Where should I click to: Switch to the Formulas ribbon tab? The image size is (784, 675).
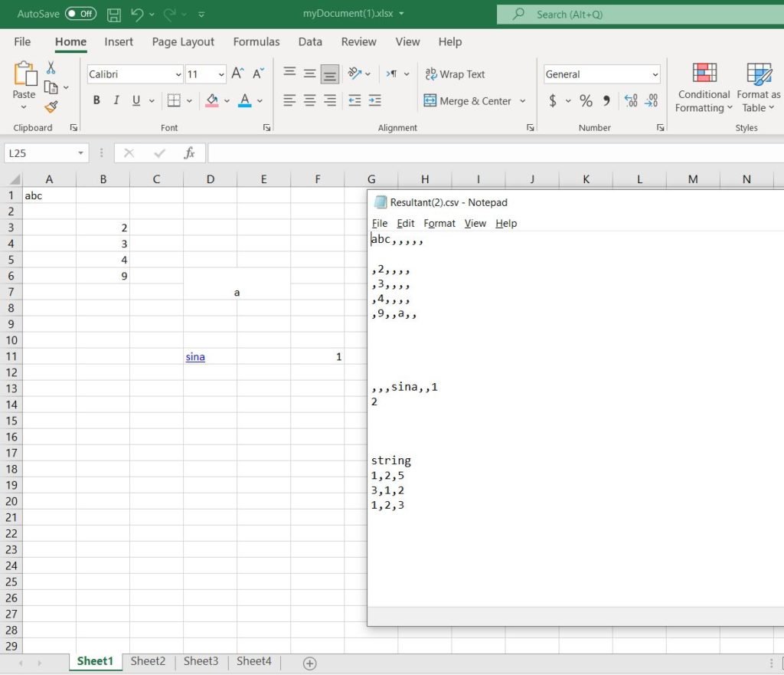click(x=256, y=42)
